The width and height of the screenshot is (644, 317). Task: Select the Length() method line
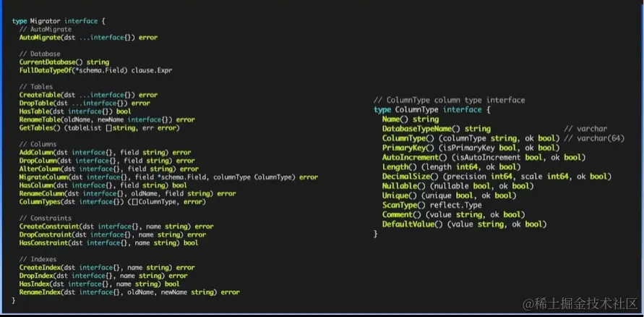click(451, 167)
